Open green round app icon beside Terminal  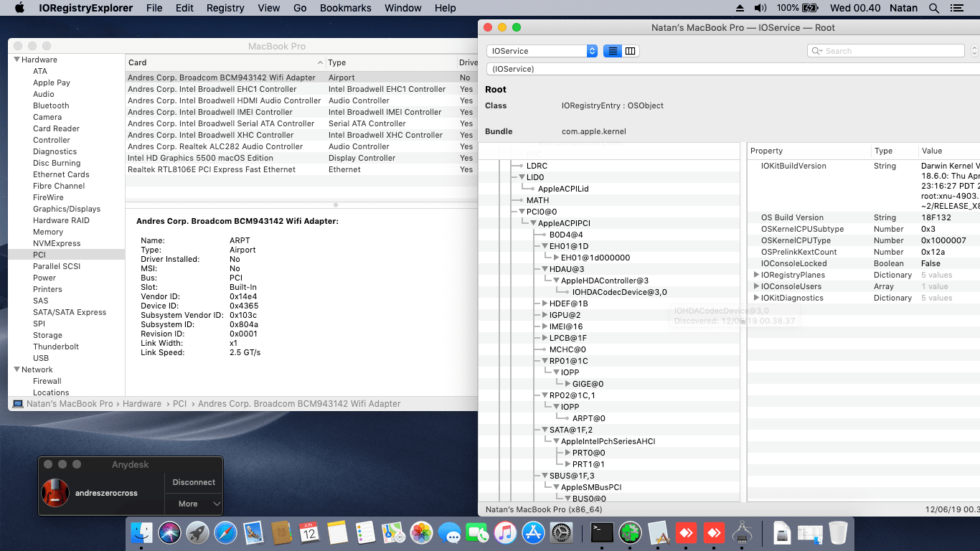pyautogui.click(x=630, y=532)
